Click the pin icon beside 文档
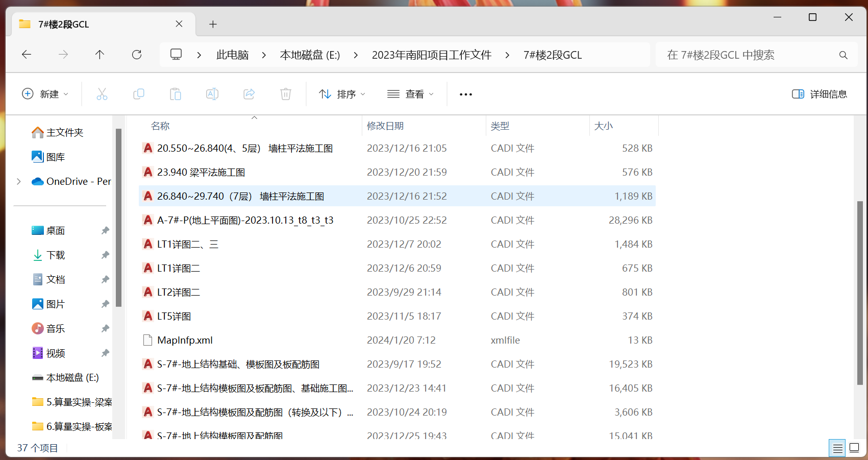Screen dimensions: 868x460 click(x=105, y=280)
